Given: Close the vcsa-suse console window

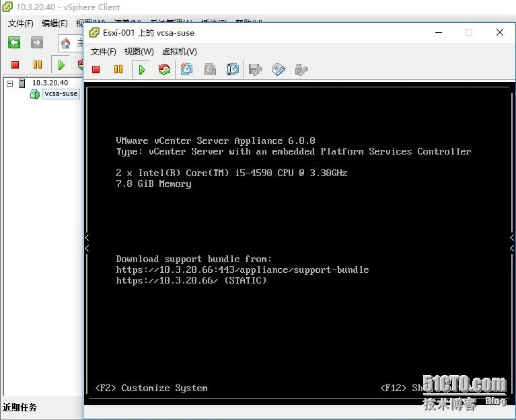Looking at the screenshot, I should (500, 32).
